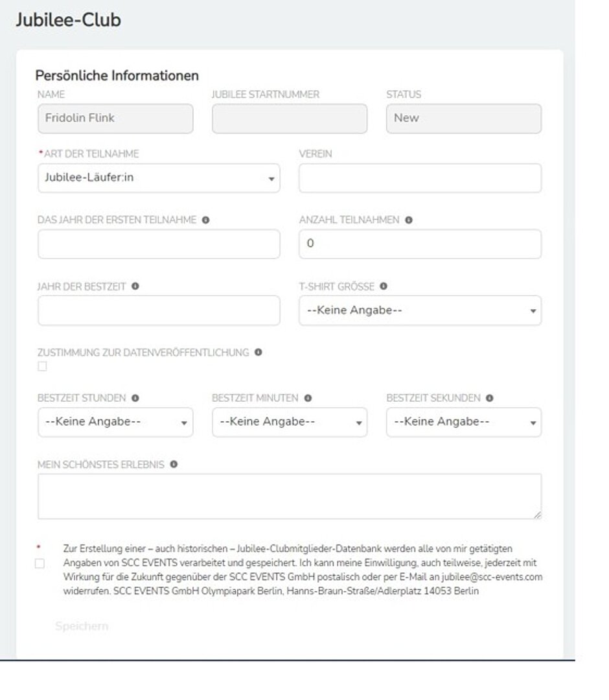This screenshot has width=609, height=700.
Task: Click into the Mein schönstes Erlebnis textarea
Action: [289, 496]
